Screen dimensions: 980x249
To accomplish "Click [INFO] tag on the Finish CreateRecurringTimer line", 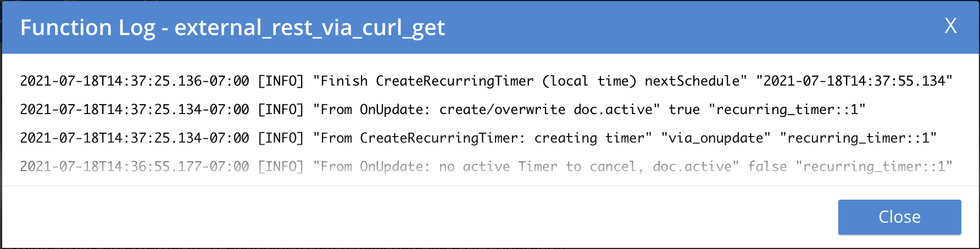I will pos(281,81).
